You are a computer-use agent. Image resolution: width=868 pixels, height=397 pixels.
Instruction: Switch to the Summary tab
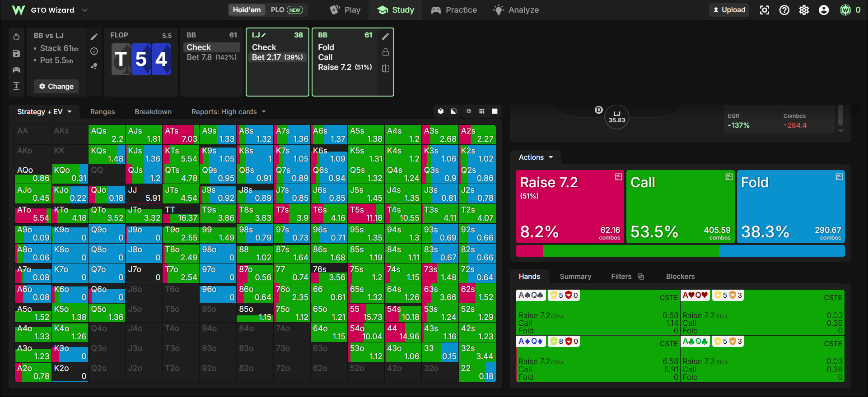pyautogui.click(x=575, y=277)
